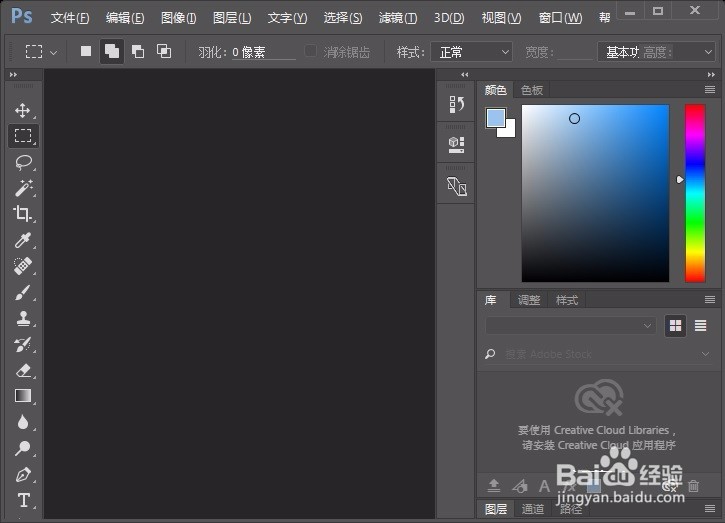Choose Intersect with selection mode
725x523 pixels.
(x=164, y=51)
